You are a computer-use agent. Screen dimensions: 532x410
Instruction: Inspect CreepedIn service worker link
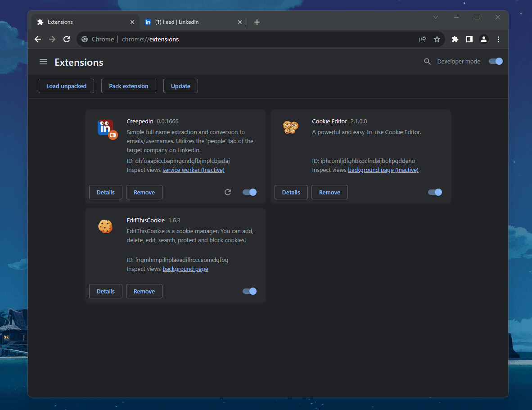(x=194, y=170)
